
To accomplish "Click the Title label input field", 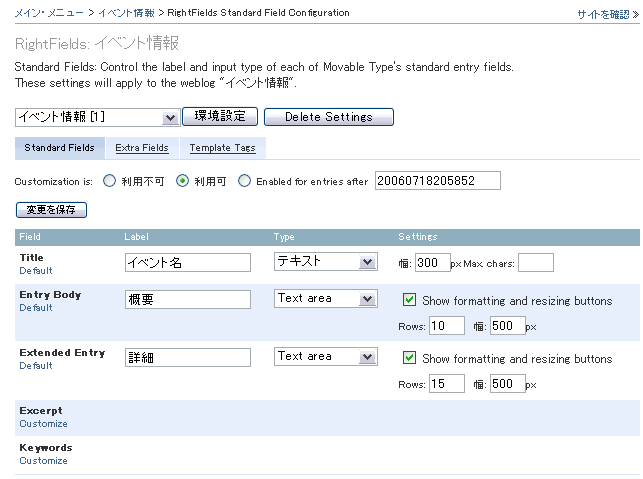I will point(187,262).
